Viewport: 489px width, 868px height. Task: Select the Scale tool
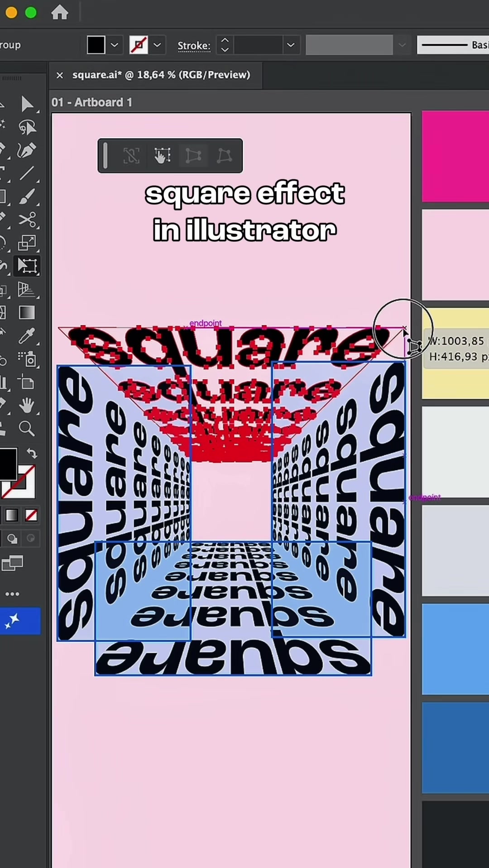tap(27, 243)
